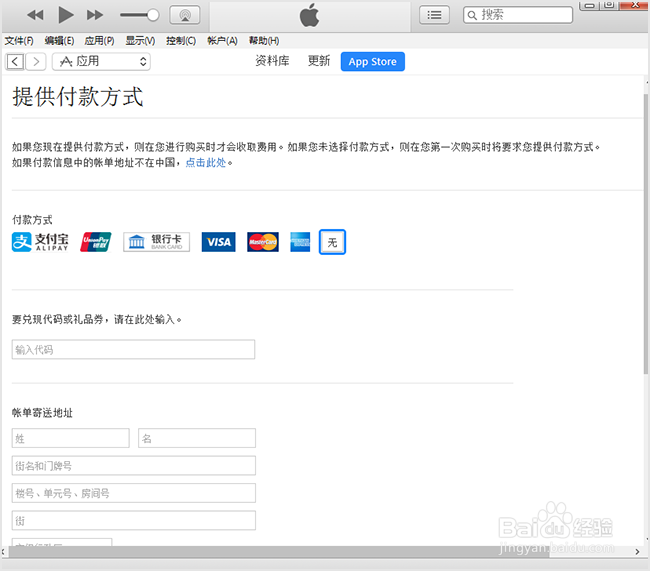Open the 帮助(H) menu
Image resolution: width=650 pixels, height=571 pixels.
coord(264,41)
